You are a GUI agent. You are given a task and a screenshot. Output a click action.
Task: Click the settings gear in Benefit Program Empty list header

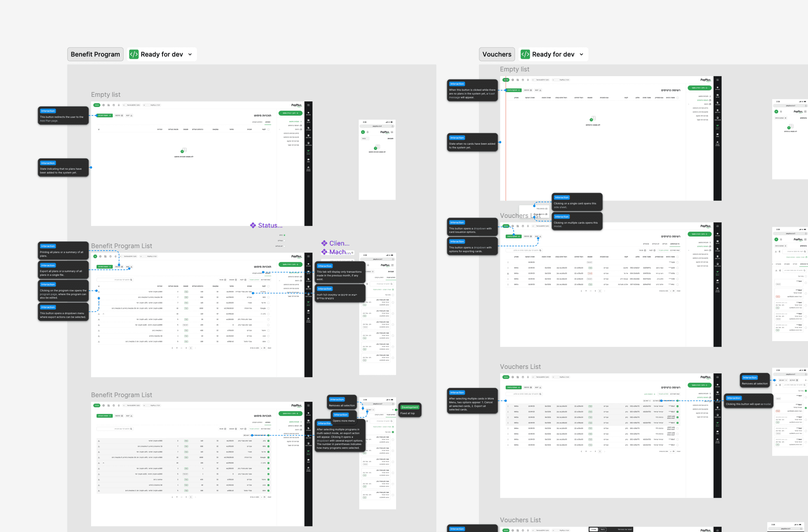coord(104,105)
